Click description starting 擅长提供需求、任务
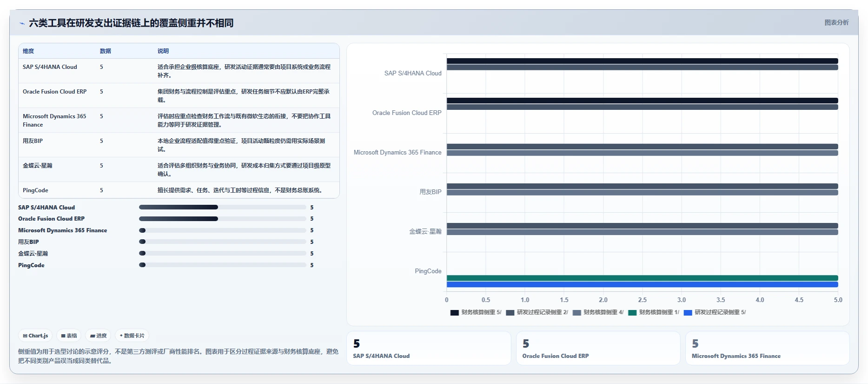Screen dimensions: 868x384 [x=240, y=190]
